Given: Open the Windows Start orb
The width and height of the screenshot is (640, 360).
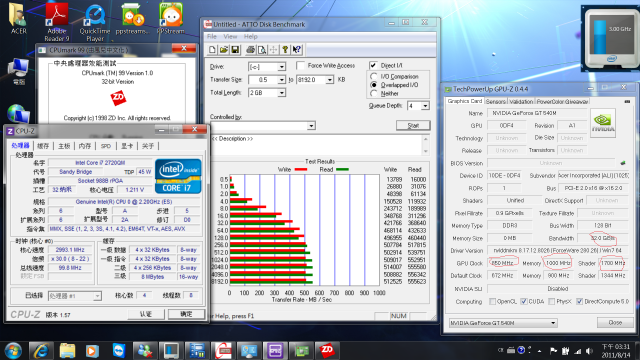Looking at the screenshot, I should [x=14, y=351].
